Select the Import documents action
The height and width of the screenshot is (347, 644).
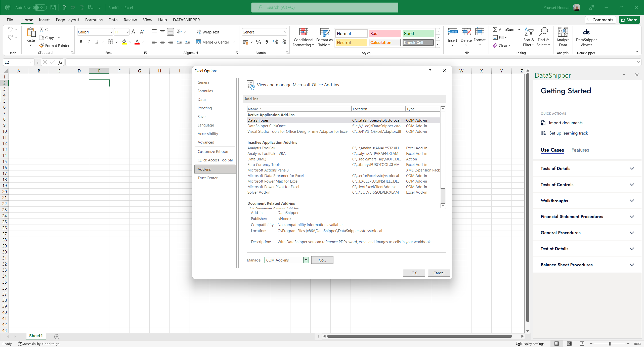[x=566, y=123]
